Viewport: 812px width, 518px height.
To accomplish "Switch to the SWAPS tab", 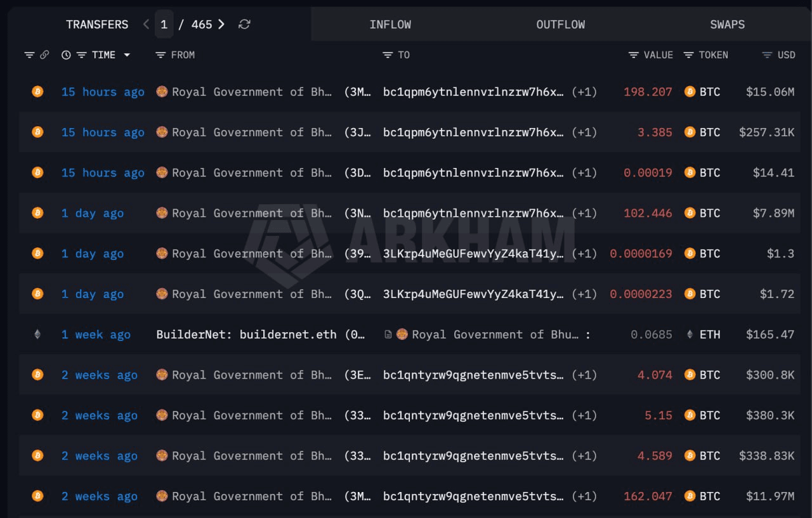I will coord(728,25).
